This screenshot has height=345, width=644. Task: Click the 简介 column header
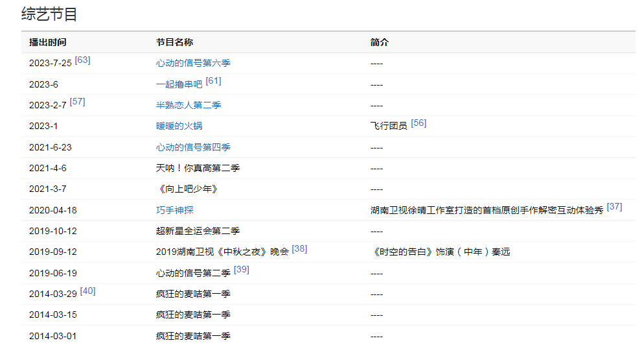pyautogui.click(x=380, y=42)
